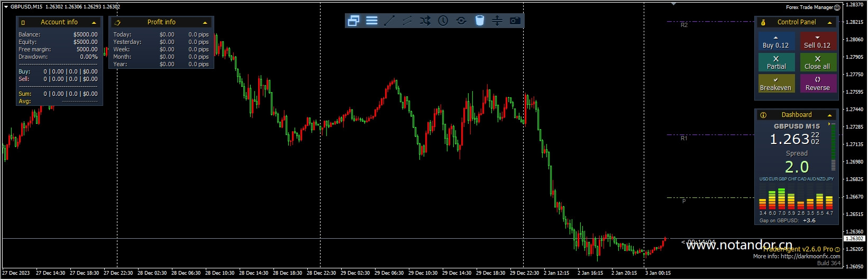Viewport: 868px width, 280px height.
Task: Click the vertical compress arrows toolbar icon
Action: 497,21
